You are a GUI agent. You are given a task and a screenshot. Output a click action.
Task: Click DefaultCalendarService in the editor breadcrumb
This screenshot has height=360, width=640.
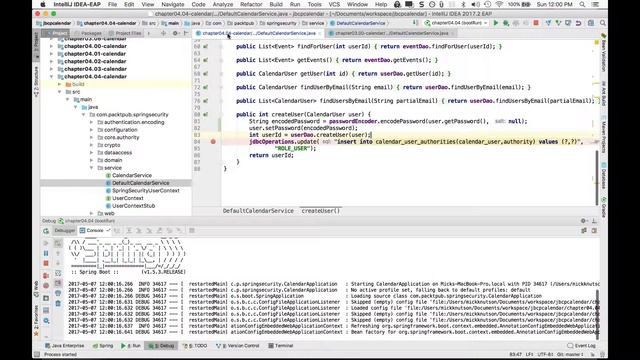[x=258, y=211]
